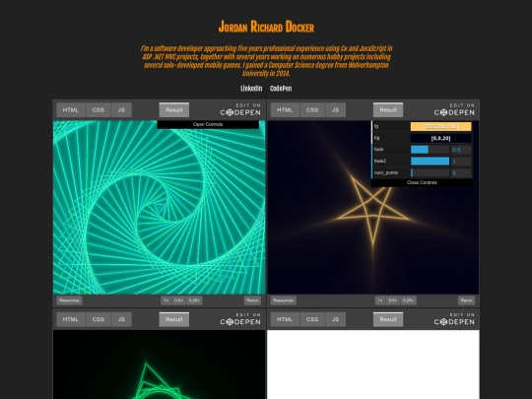
Task: Select Result tab of the star pen
Action: (x=388, y=110)
